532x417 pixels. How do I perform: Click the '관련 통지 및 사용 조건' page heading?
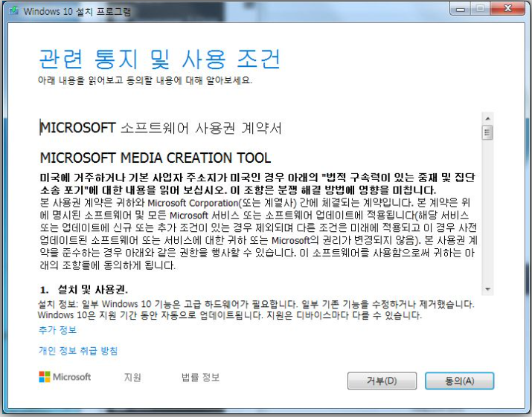pos(159,59)
